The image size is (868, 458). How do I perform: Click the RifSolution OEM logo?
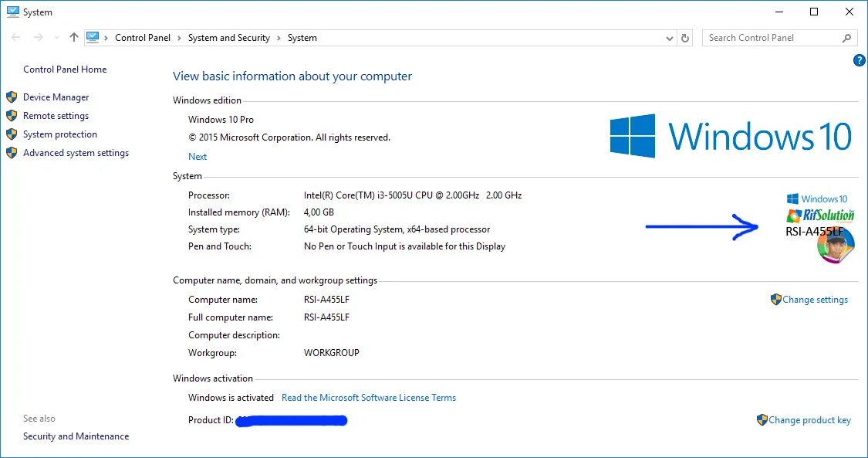click(x=820, y=215)
